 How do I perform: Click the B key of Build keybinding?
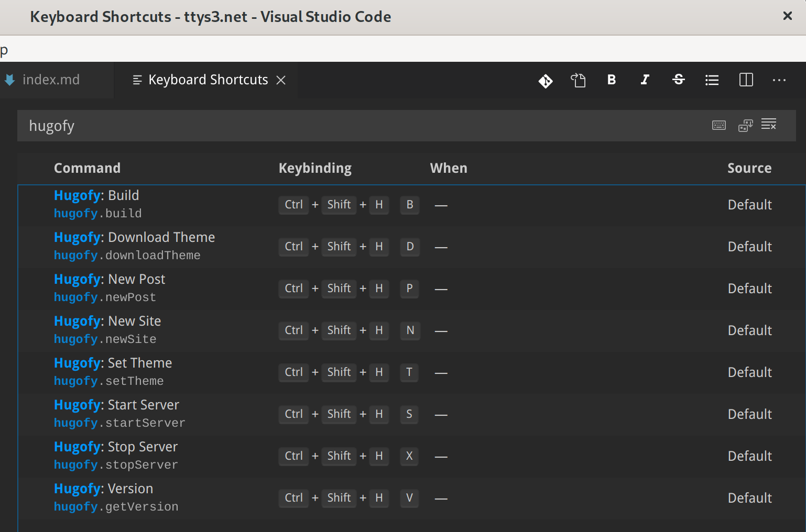[410, 205]
